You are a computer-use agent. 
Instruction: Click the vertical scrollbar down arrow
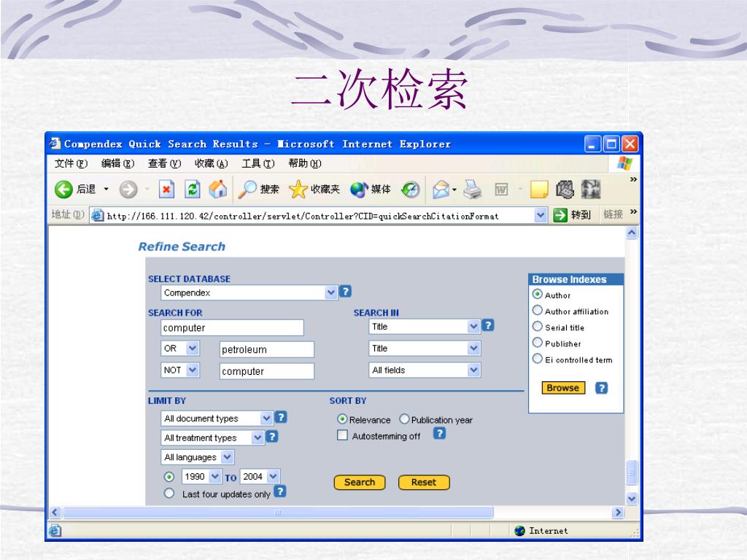click(632, 499)
